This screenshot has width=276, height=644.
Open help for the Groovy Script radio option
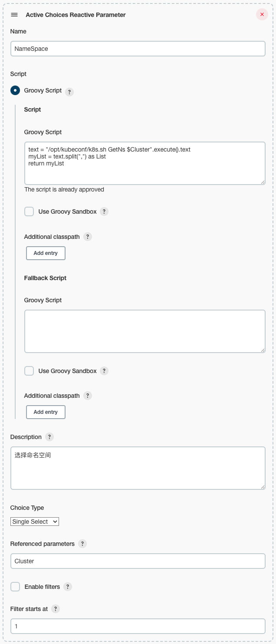[x=69, y=92]
